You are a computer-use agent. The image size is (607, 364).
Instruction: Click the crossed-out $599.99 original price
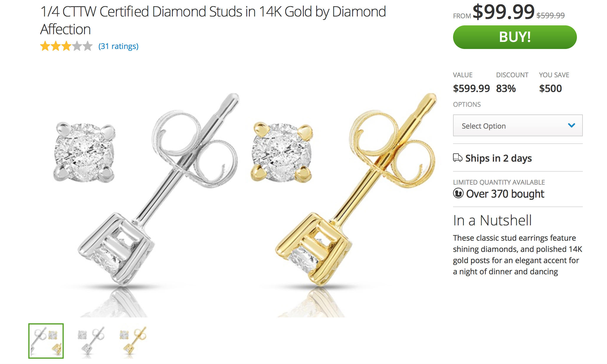(x=550, y=15)
